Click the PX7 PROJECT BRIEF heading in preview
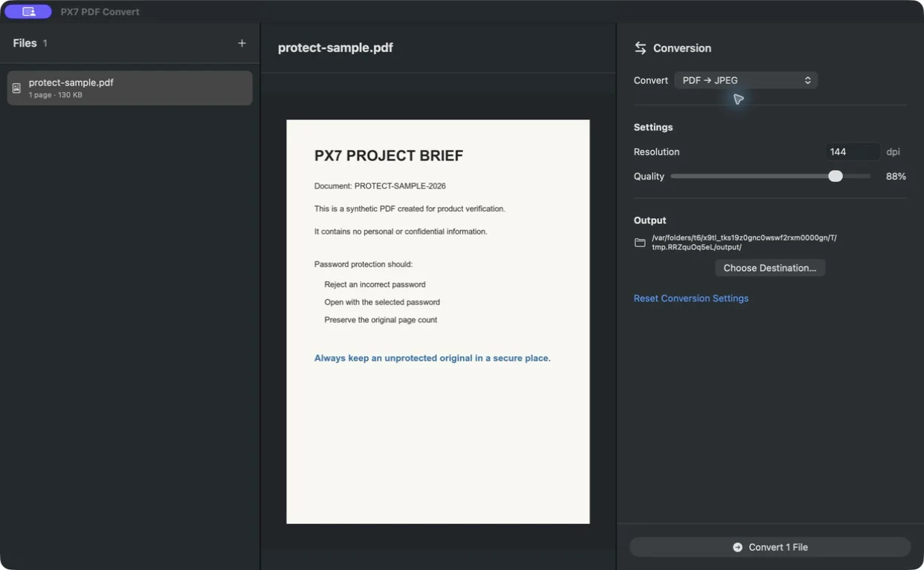This screenshot has width=924, height=570. [389, 155]
